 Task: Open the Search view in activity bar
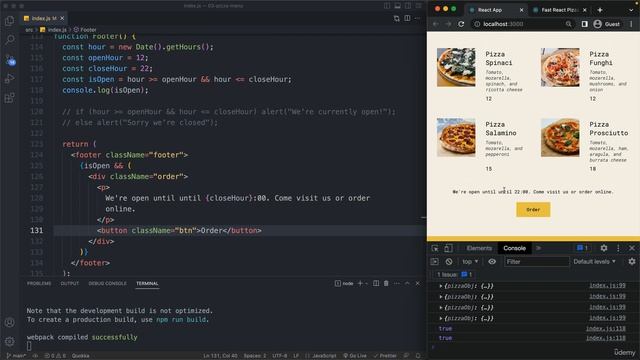click(9, 40)
